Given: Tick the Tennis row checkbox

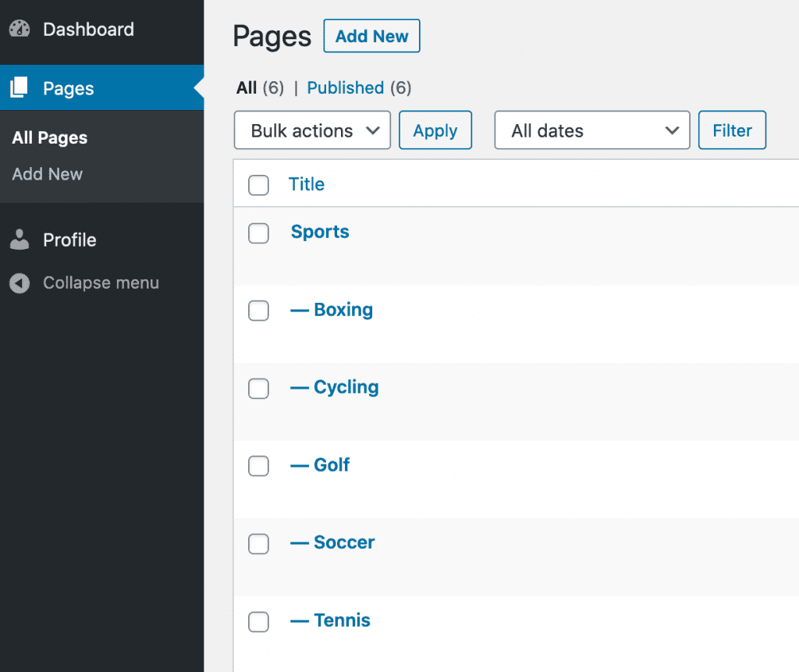Looking at the screenshot, I should (x=258, y=622).
